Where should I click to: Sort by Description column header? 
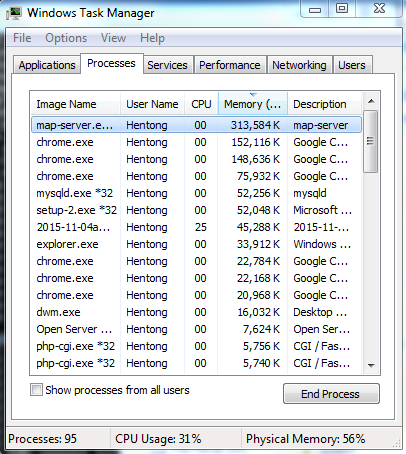tap(324, 104)
